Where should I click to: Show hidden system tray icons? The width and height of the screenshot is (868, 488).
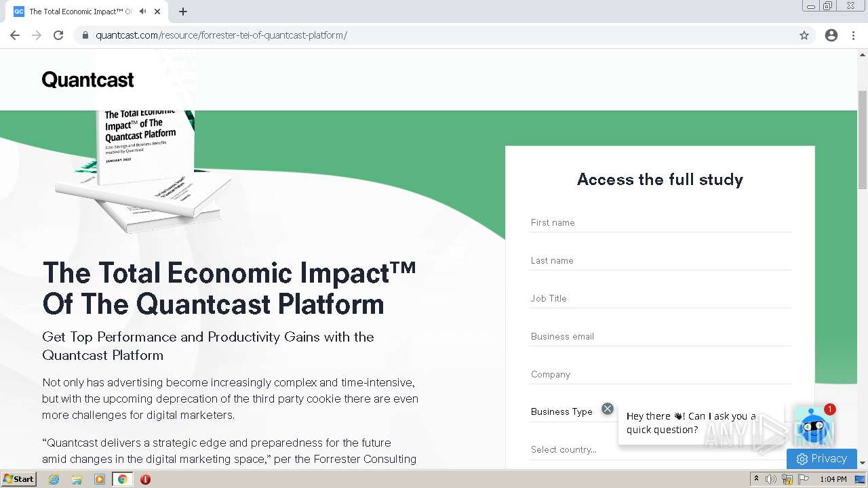(x=756, y=479)
